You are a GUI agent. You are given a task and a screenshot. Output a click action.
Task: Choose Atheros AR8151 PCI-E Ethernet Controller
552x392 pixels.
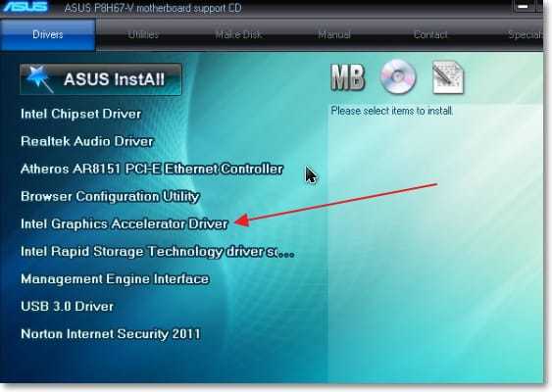click(152, 169)
